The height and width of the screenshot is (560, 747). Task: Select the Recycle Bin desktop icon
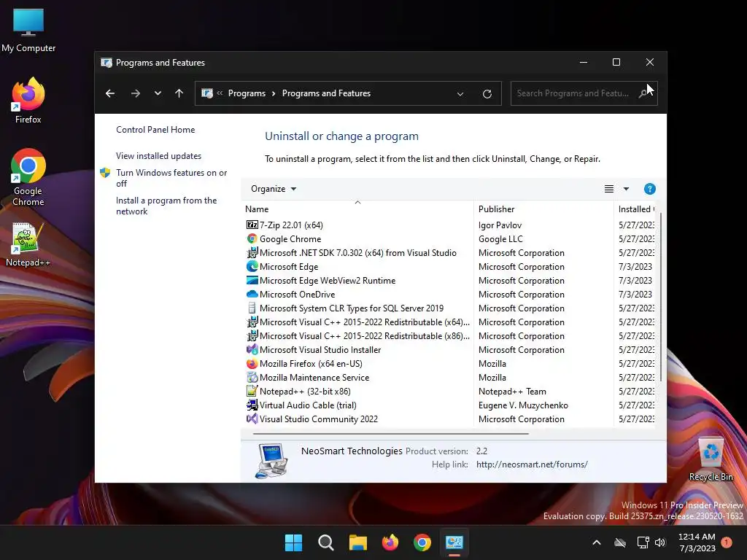711,459
